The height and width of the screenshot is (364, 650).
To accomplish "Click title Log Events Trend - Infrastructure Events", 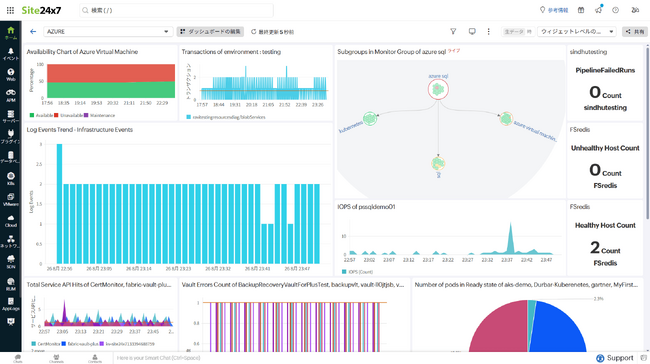I will pos(80,130).
